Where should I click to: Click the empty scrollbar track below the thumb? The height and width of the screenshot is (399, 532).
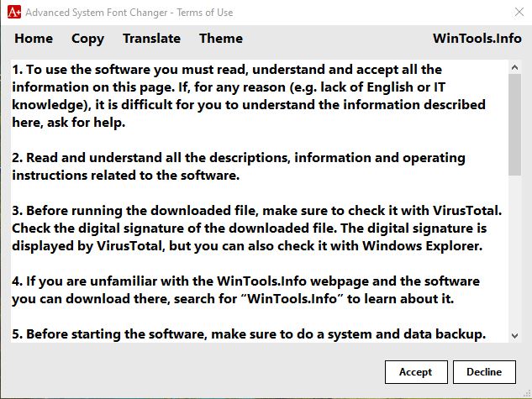pos(514,252)
